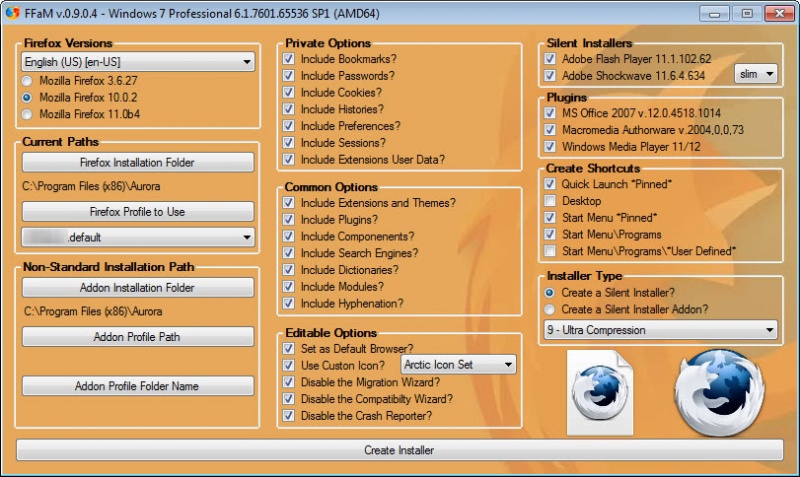The height and width of the screenshot is (477, 800).
Task: Enable Start Menu\Programs\*User Defined* checkbox
Action: coord(550,251)
